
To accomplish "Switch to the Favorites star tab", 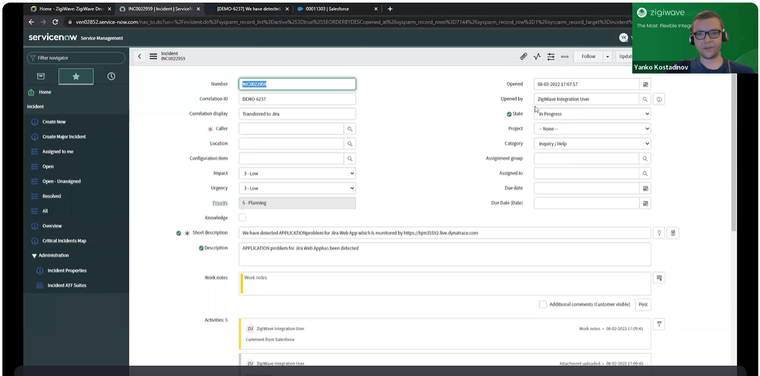I will pyautogui.click(x=76, y=77).
